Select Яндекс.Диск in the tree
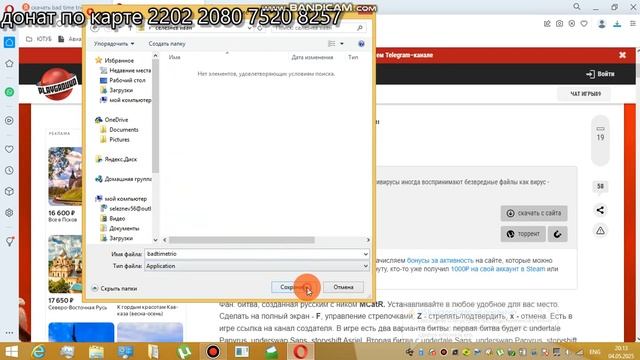This screenshot has width=640, height=360. coord(120,159)
